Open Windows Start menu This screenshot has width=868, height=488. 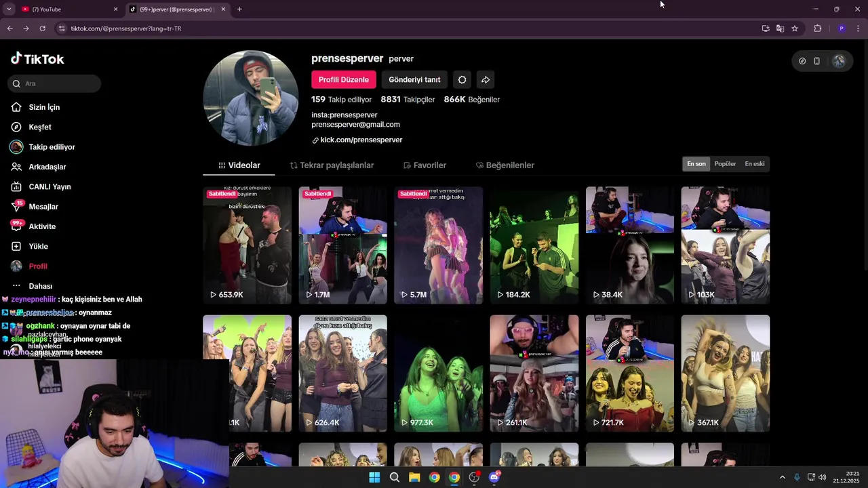374,477
